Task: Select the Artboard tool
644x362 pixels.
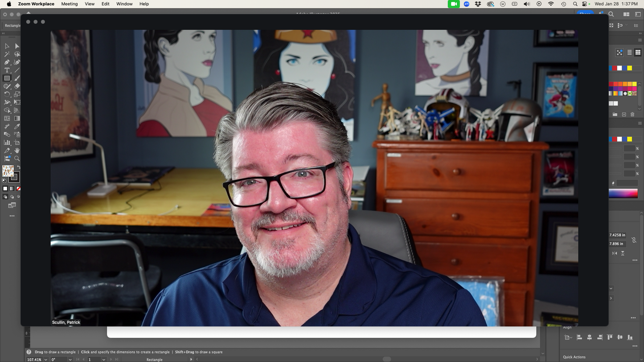Action: 17,142
